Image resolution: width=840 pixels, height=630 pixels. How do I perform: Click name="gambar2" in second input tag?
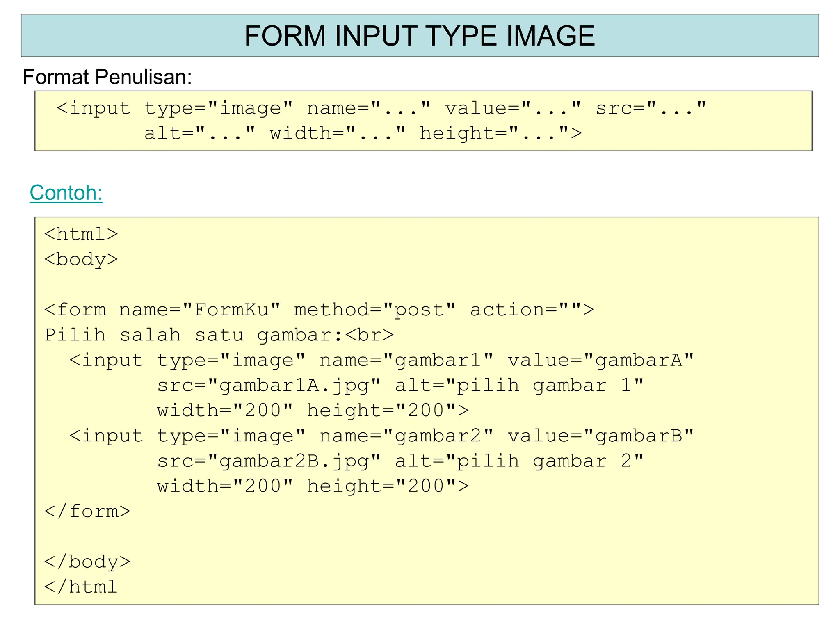click(406, 436)
